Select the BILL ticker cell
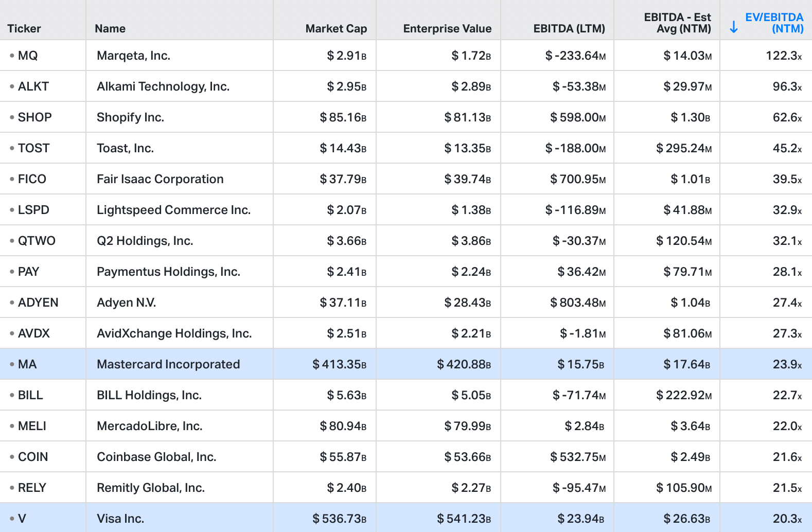This screenshot has width=812, height=532. coord(43,395)
